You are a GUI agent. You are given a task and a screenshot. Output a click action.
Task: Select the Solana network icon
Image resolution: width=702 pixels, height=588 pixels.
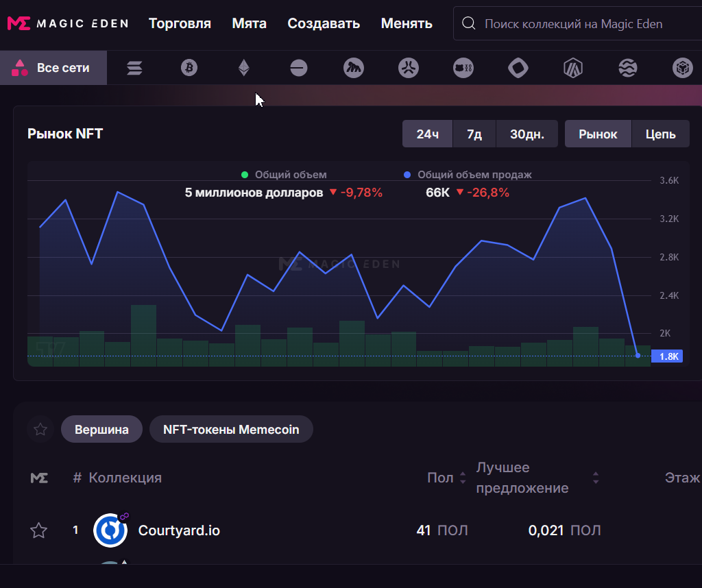[134, 68]
